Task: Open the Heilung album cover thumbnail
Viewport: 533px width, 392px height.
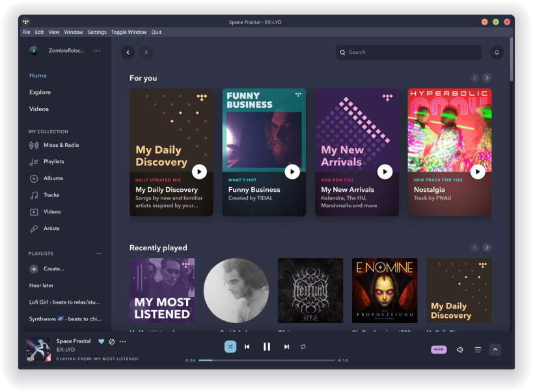Action: 310,291
